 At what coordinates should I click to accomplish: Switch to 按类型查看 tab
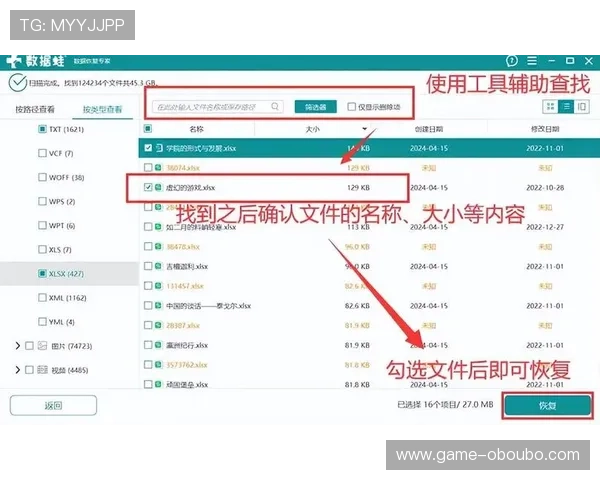click(x=103, y=109)
